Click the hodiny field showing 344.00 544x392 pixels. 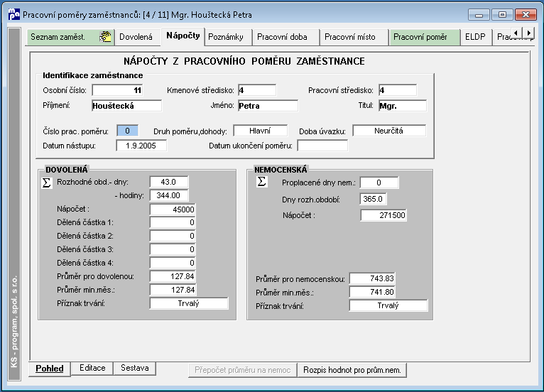[x=169, y=195]
